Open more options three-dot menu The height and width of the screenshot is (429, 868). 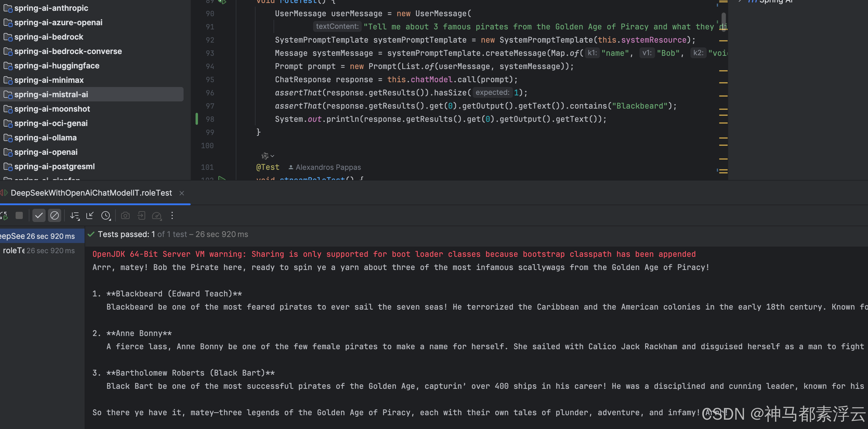172,216
